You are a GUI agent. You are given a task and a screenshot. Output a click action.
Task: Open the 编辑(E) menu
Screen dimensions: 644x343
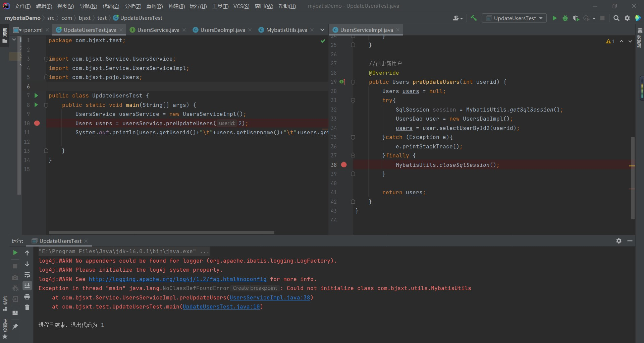(x=44, y=6)
